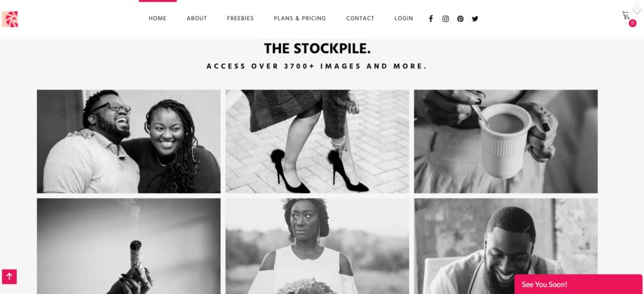
Task: Click the pink back-to-top arrow button
Action: click(9, 277)
